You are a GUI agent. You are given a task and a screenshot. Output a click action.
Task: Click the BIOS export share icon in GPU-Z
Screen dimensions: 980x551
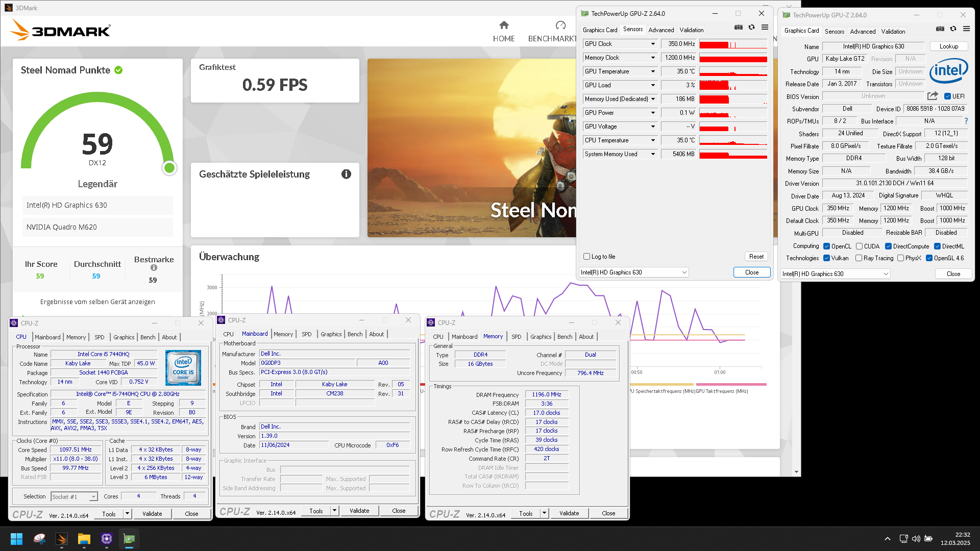[933, 96]
